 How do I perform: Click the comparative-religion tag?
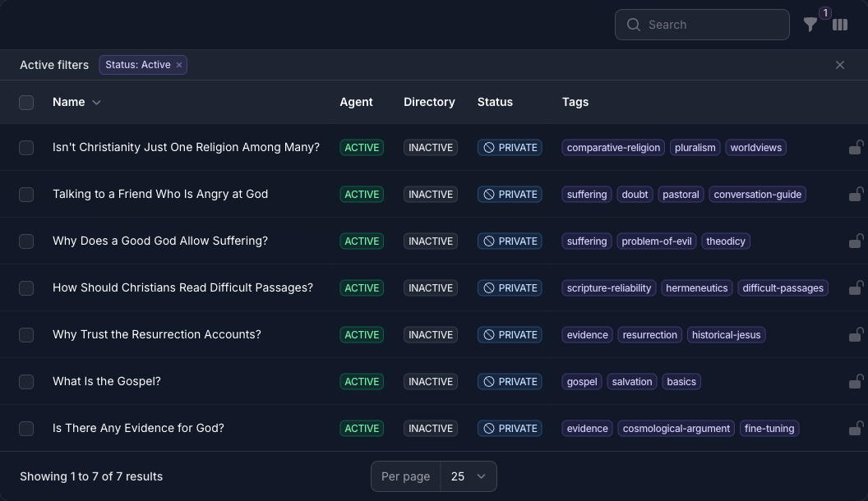[x=613, y=148]
